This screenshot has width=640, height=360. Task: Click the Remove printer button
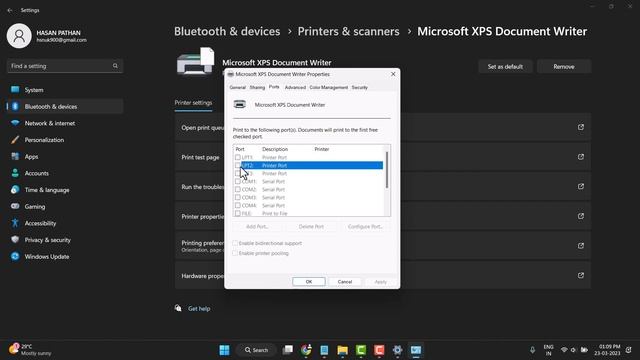coord(564,67)
